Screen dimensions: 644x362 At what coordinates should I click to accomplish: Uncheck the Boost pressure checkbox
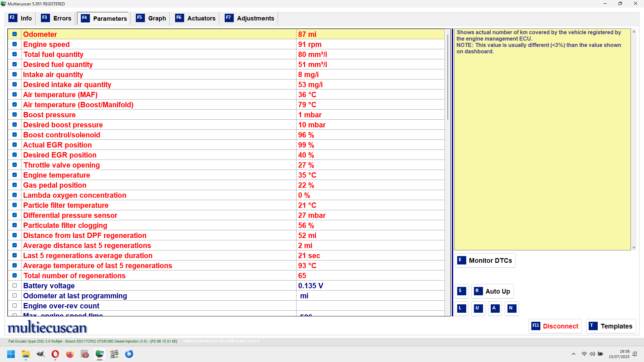coord(14,115)
